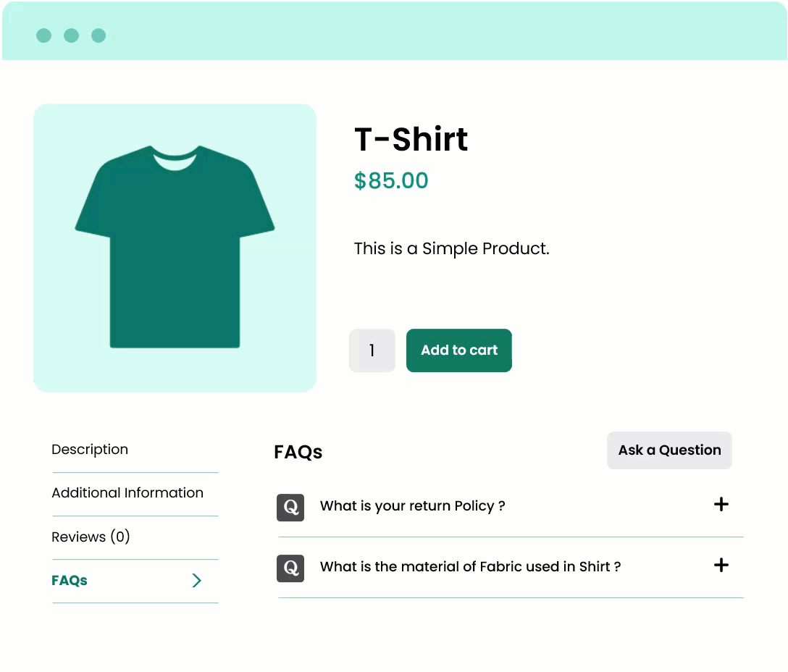
Task: Click the plus icon for the fabric material FAQ
Action: [721, 566]
